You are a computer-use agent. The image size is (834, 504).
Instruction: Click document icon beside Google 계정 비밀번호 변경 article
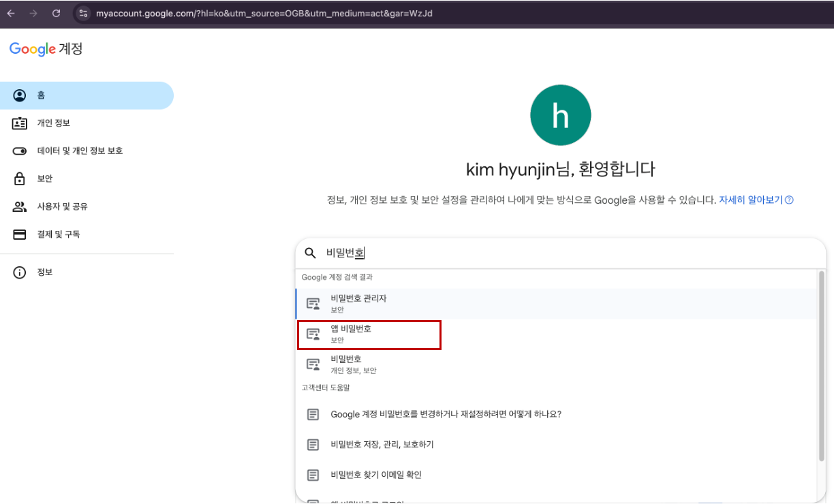pos(313,414)
